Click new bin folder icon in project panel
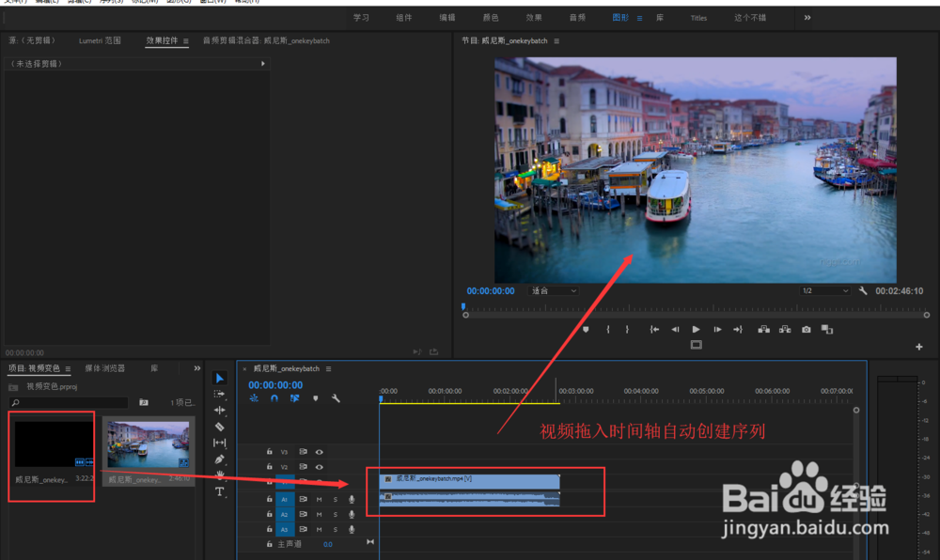Image resolution: width=940 pixels, height=560 pixels. pos(144,402)
